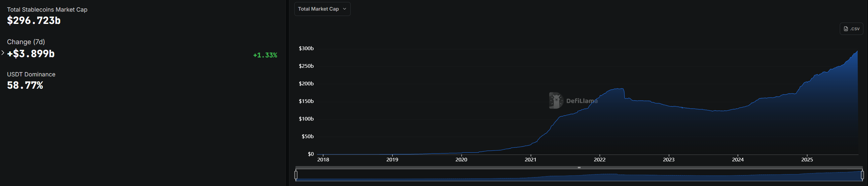The width and height of the screenshot is (868, 186).
Task: Click the $250b y-axis label
Action: click(306, 66)
